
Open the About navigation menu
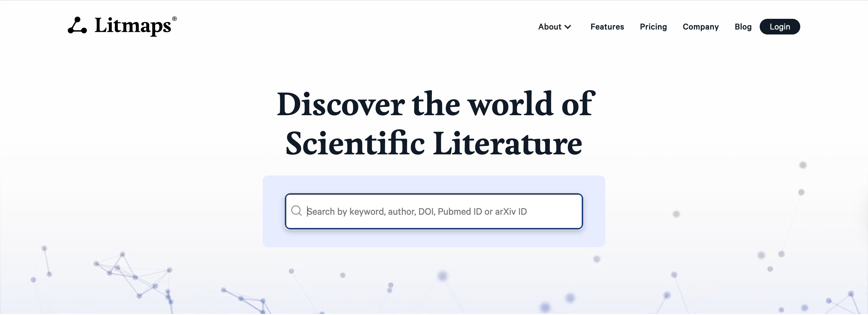[x=550, y=27]
